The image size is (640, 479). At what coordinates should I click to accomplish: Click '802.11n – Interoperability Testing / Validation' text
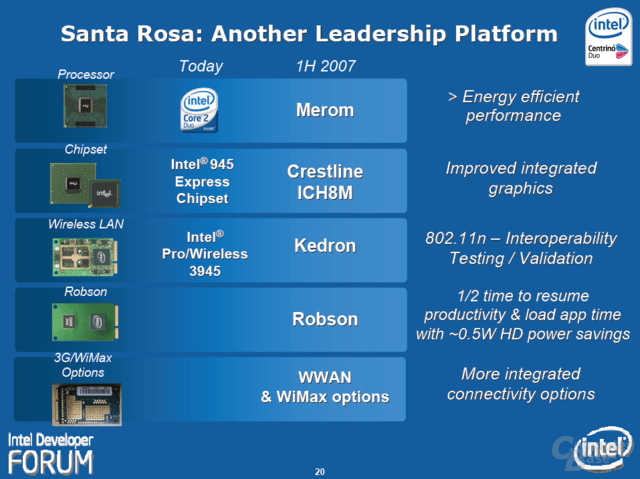(521, 248)
